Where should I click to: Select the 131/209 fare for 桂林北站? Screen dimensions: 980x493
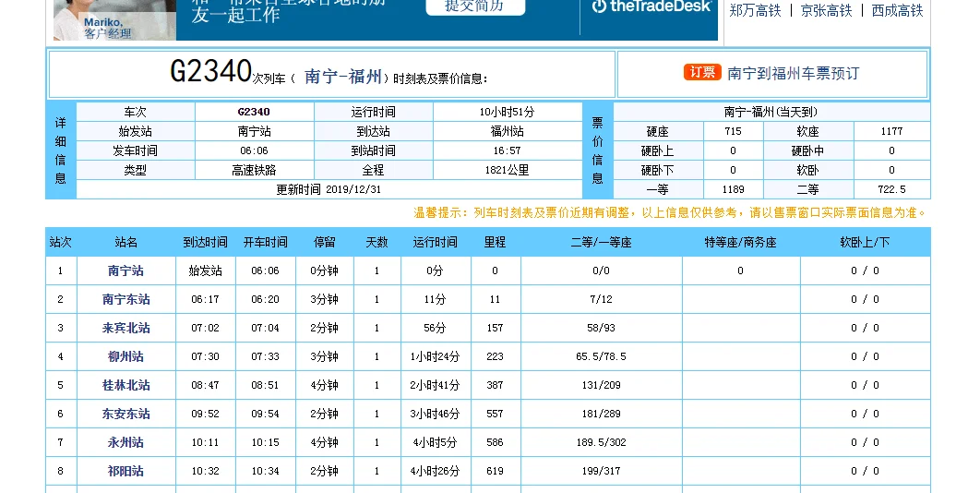point(601,385)
